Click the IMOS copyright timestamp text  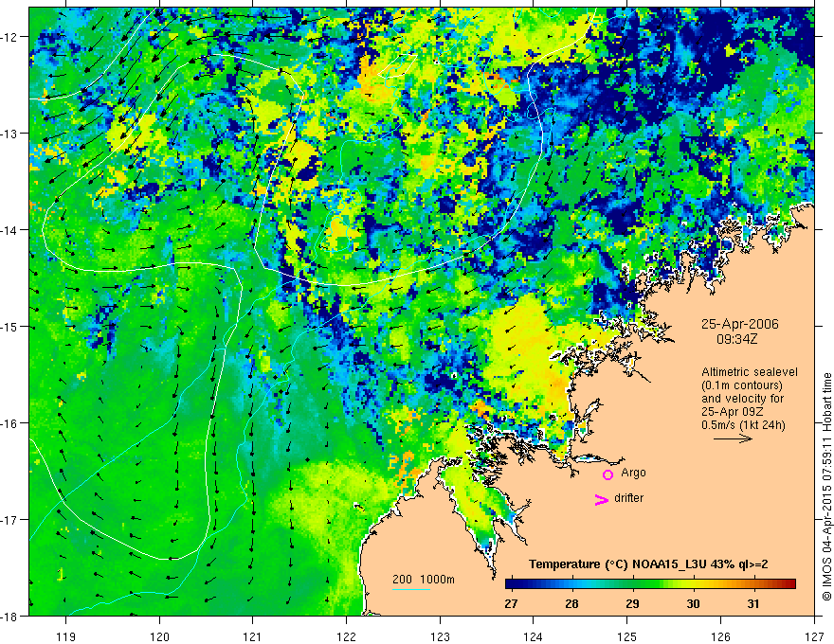826,487
